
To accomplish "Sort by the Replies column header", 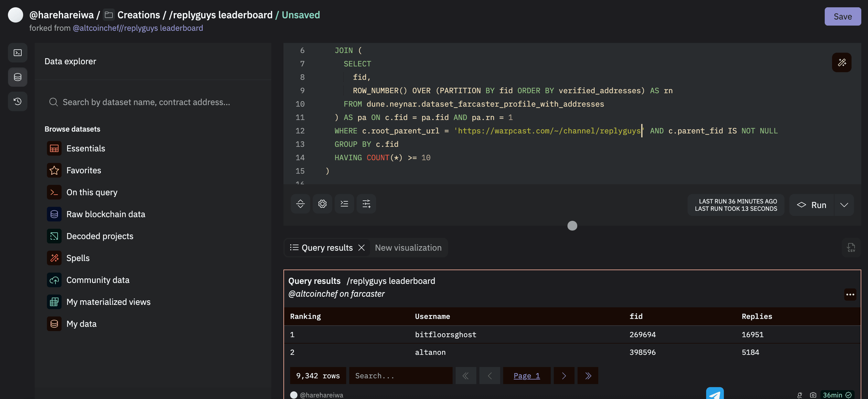I will point(756,316).
